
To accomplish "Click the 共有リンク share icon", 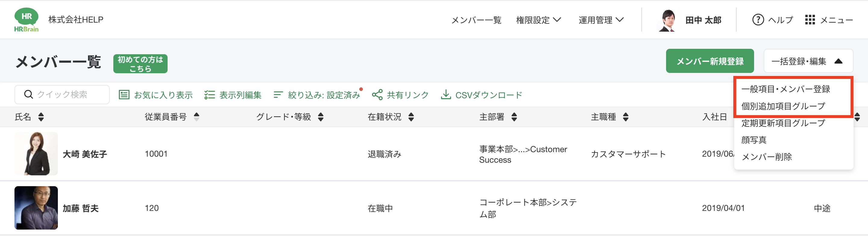I will point(377,95).
